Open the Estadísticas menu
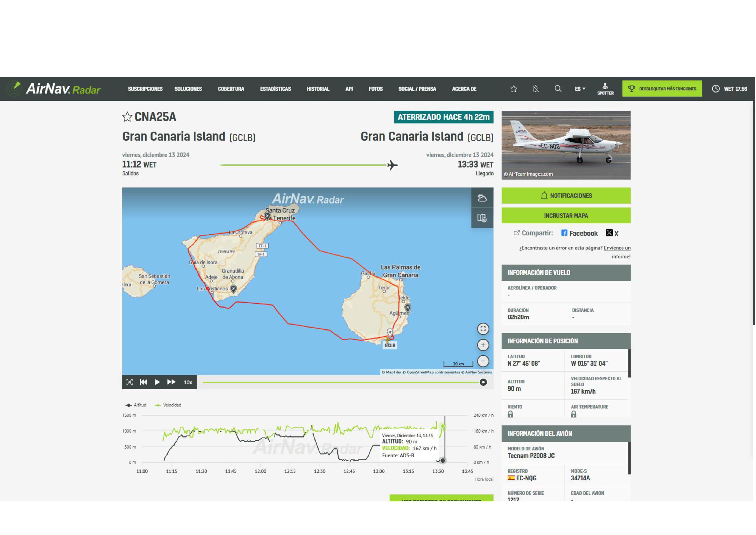Image resolution: width=756 pixels, height=535 pixels. pos(275,89)
